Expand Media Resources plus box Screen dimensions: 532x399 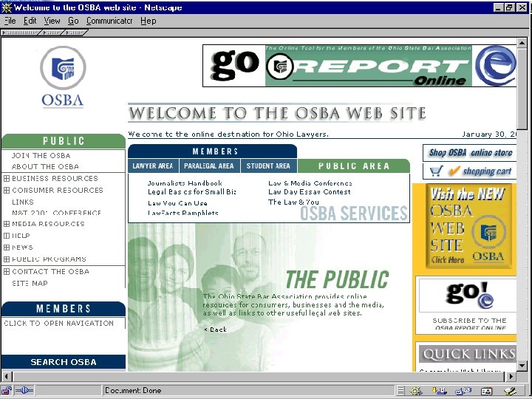(7, 224)
